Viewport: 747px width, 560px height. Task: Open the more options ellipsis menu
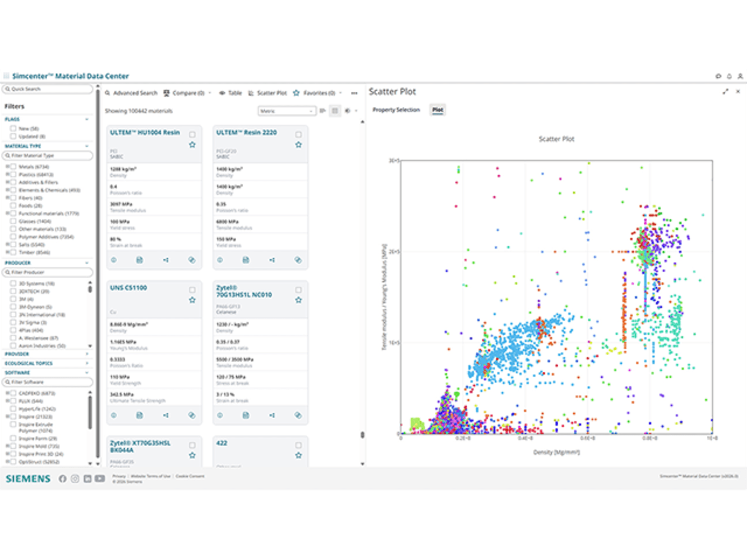(354, 93)
